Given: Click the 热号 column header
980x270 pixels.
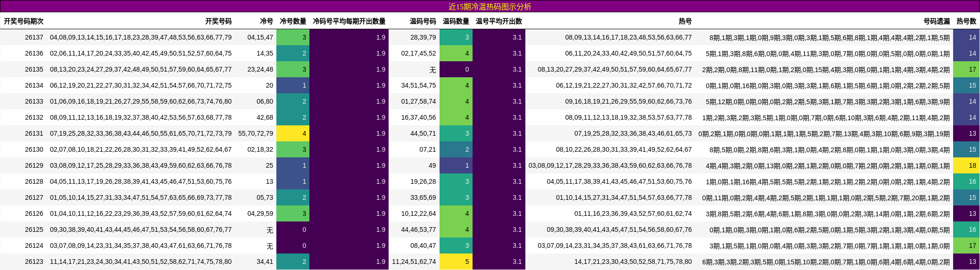Looking at the screenshot, I should pyautogui.click(x=685, y=21).
